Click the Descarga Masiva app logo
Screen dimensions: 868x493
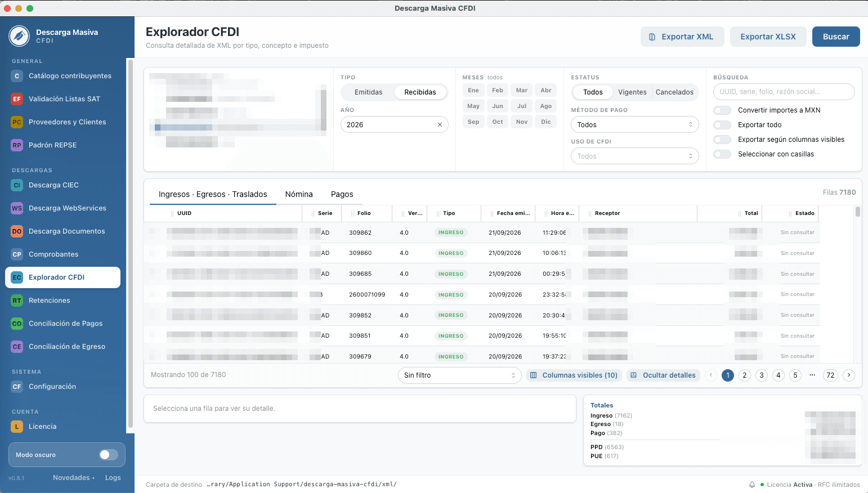(19, 36)
